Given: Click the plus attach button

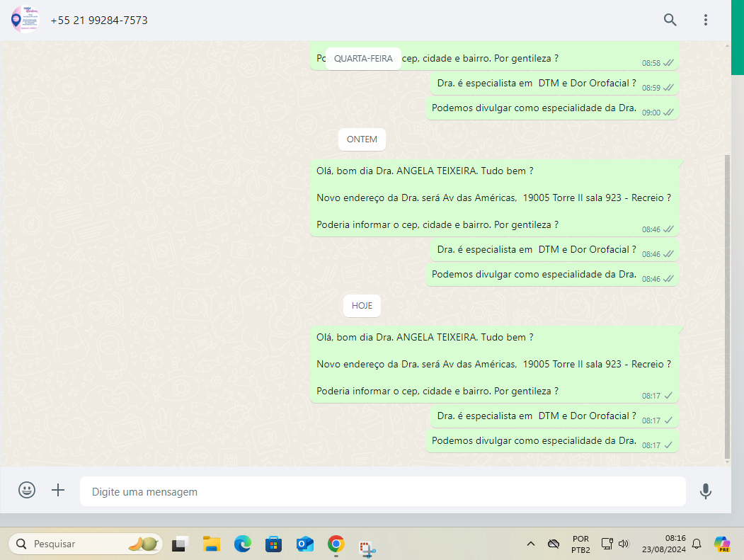Looking at the screenshot, I should (58, 491).
